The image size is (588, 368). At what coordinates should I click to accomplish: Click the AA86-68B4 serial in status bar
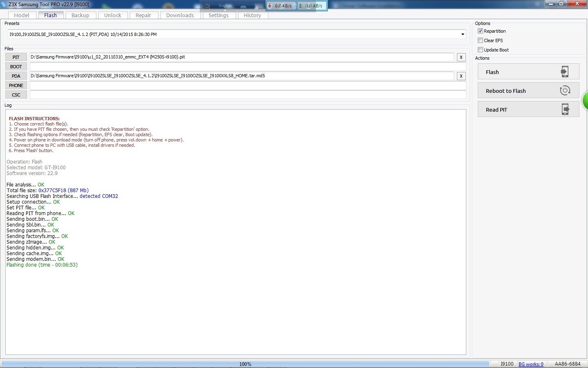[x=567, y=364]
